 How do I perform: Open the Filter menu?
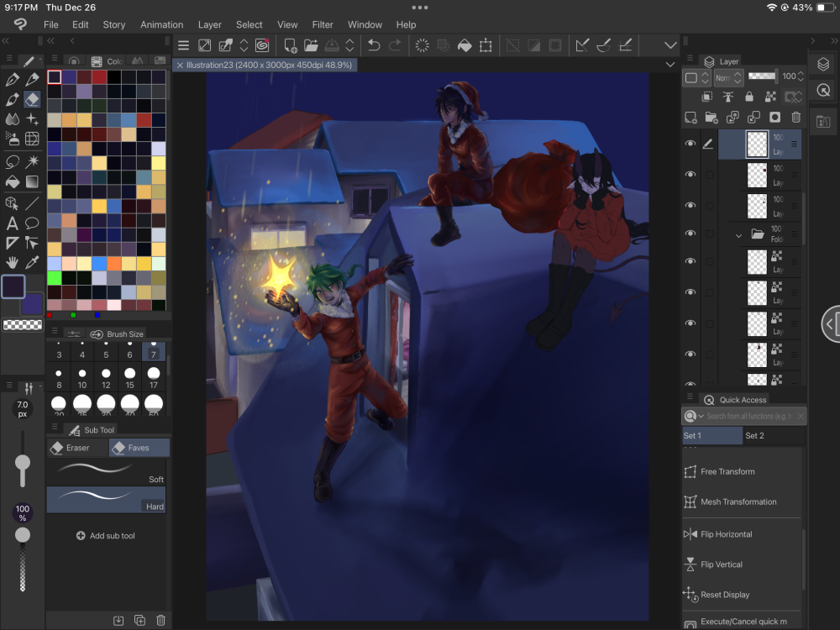coord(322,24)
